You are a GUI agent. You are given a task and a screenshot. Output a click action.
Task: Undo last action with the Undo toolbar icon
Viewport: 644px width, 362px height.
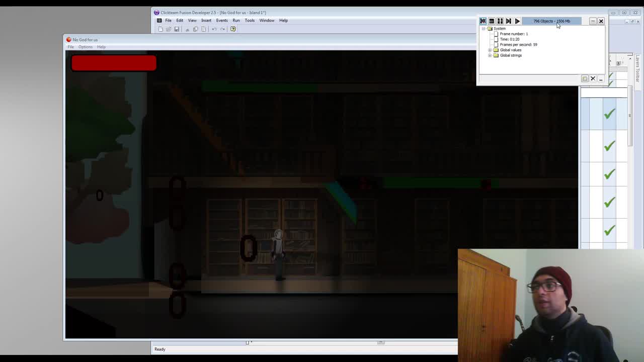coord(215,29)
